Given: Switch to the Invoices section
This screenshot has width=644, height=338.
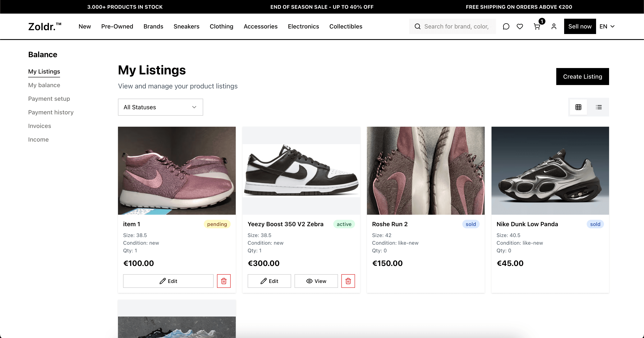Looking at the screenshot, I should pyautogui.click(x=39, y=126).
